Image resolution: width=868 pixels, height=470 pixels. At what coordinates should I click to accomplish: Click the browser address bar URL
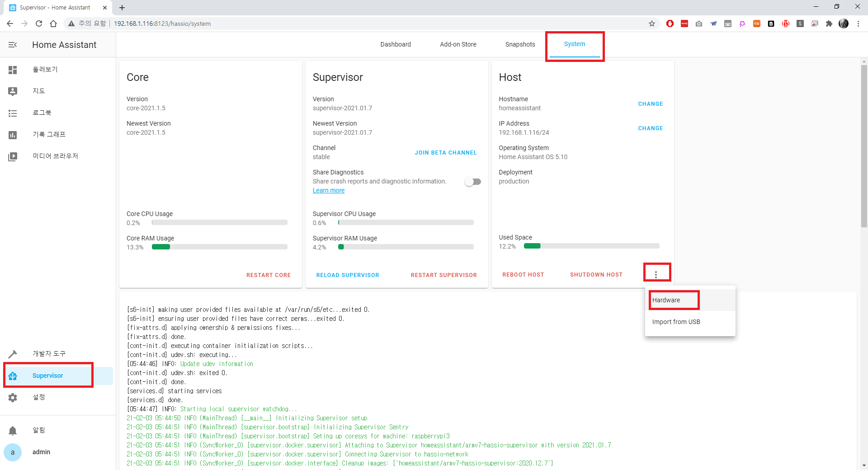coord(162,23)
